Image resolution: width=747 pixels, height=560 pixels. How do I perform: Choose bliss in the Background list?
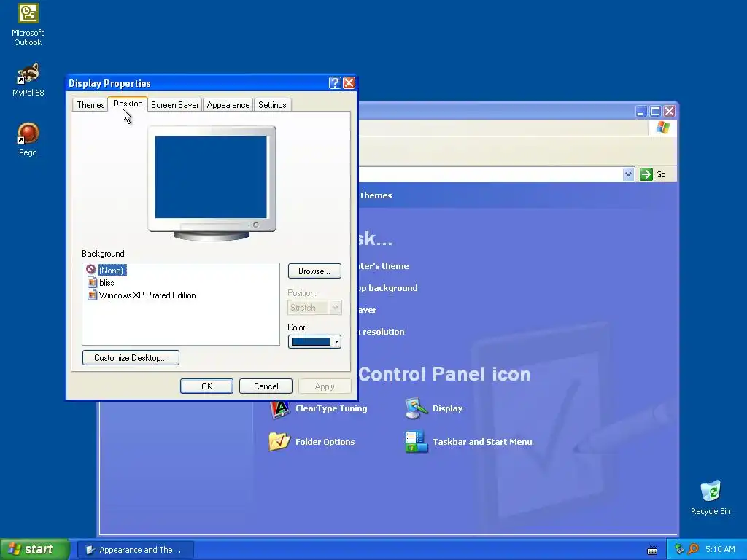click(x=107, y=283)
